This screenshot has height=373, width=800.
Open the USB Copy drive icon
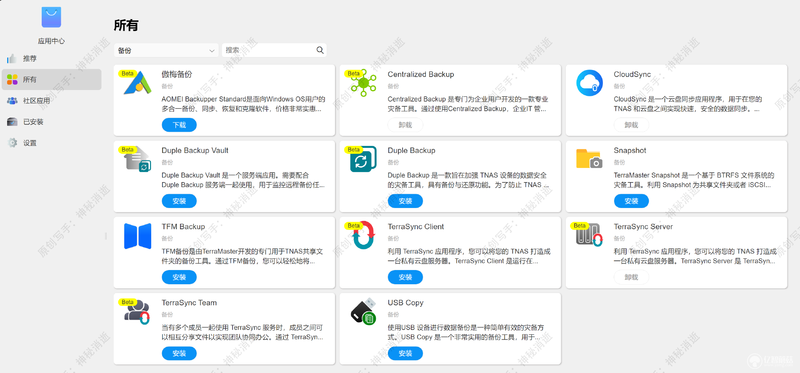(363, 311)
